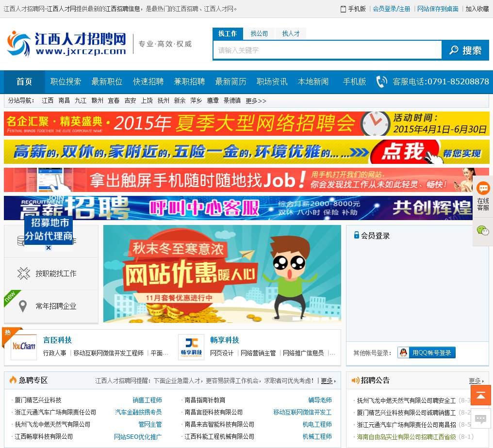Select the 南昌 substation link
Screen dimensions: 493x448
tap(64, 100)
